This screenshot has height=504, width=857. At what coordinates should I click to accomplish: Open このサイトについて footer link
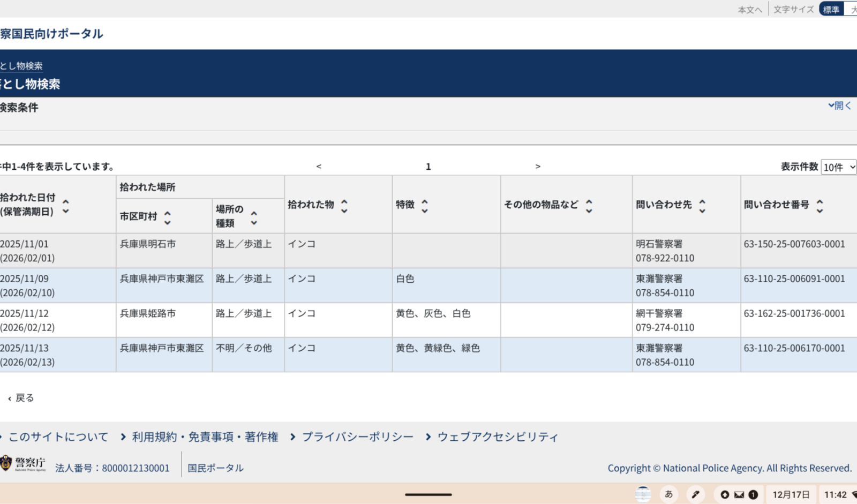click(58, 437)
